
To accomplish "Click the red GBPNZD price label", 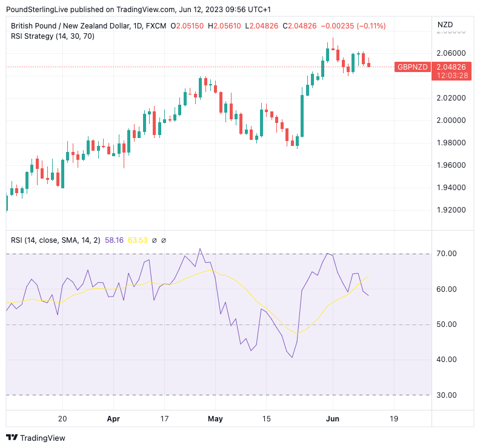I will pos(413,67).
